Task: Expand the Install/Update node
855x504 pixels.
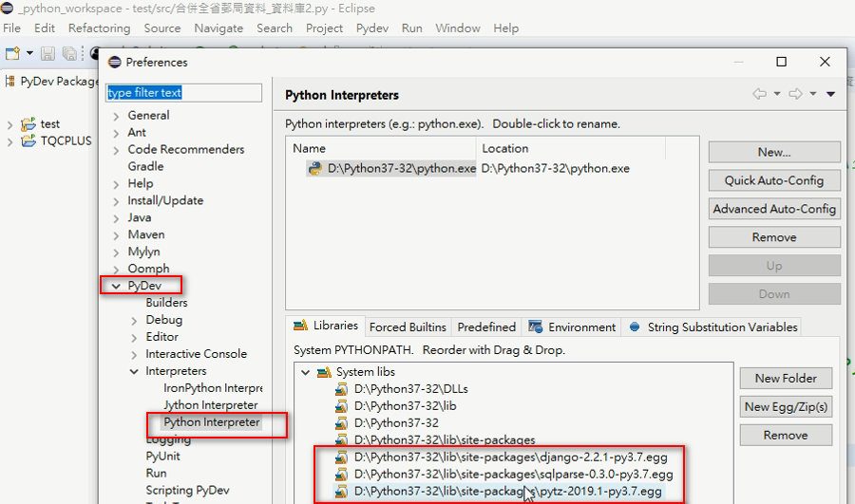Action: coord(116,201)
